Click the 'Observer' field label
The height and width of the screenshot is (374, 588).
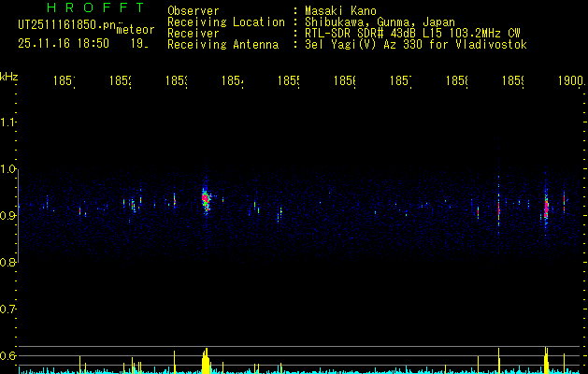[194, 11]
